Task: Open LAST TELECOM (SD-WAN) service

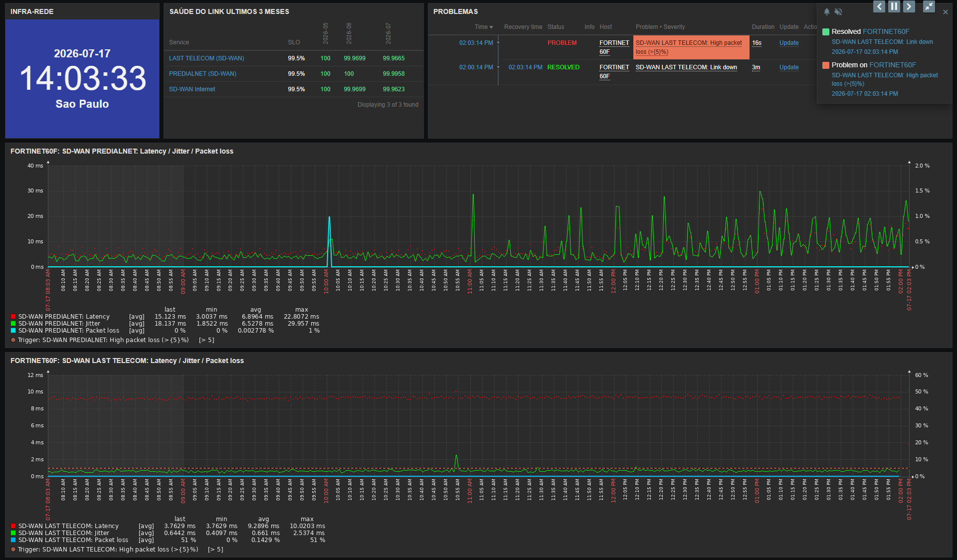Action: tap(206, 58)
